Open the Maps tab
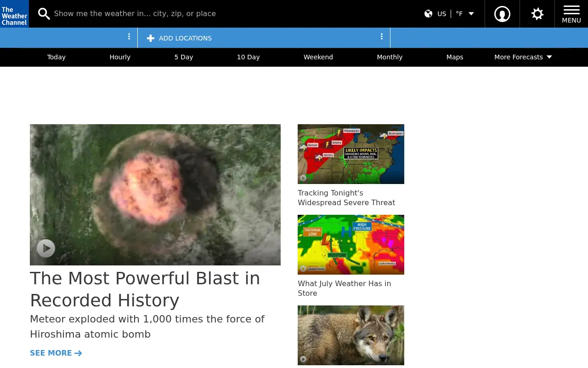The height and width of the screenshot is (368, 588). click(x=455, y=57)
